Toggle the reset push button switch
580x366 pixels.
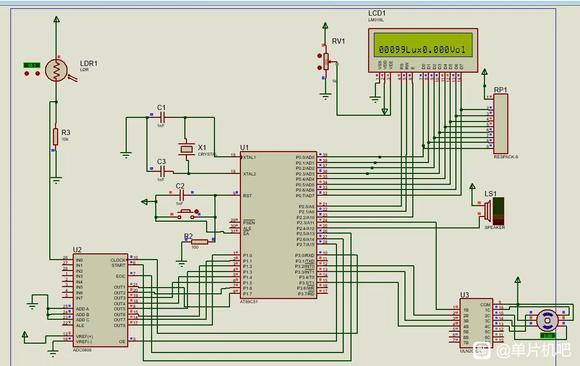[185, 214]
